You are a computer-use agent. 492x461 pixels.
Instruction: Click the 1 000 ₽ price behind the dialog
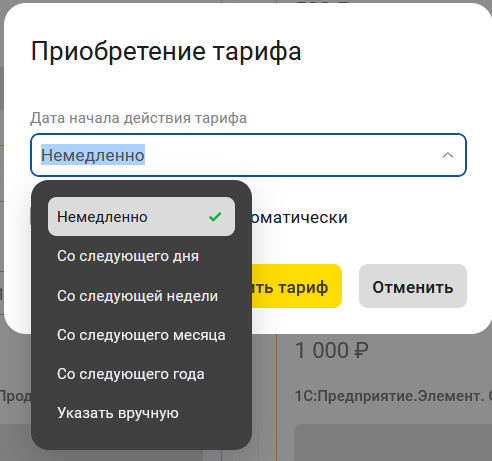pos(332,351)
